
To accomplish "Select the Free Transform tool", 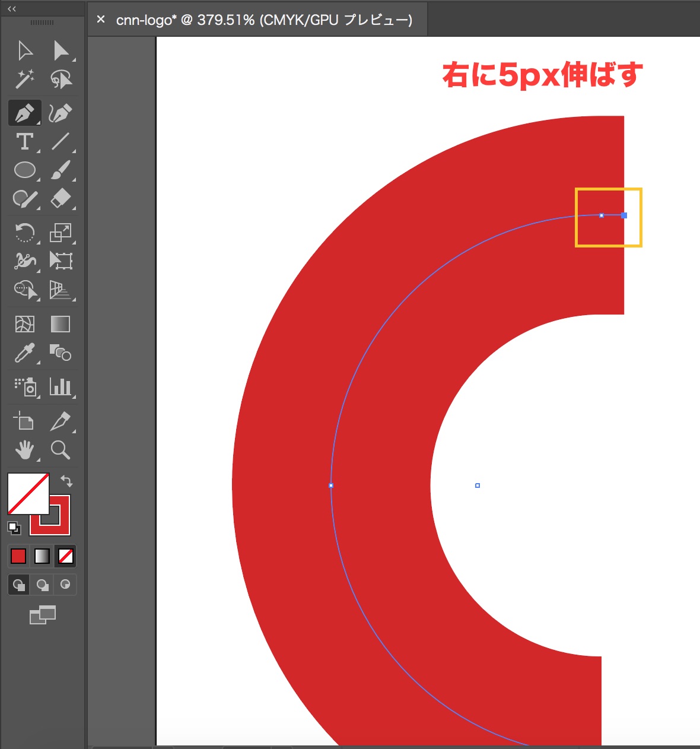I will pyautogui.click(x=61, y=261).
